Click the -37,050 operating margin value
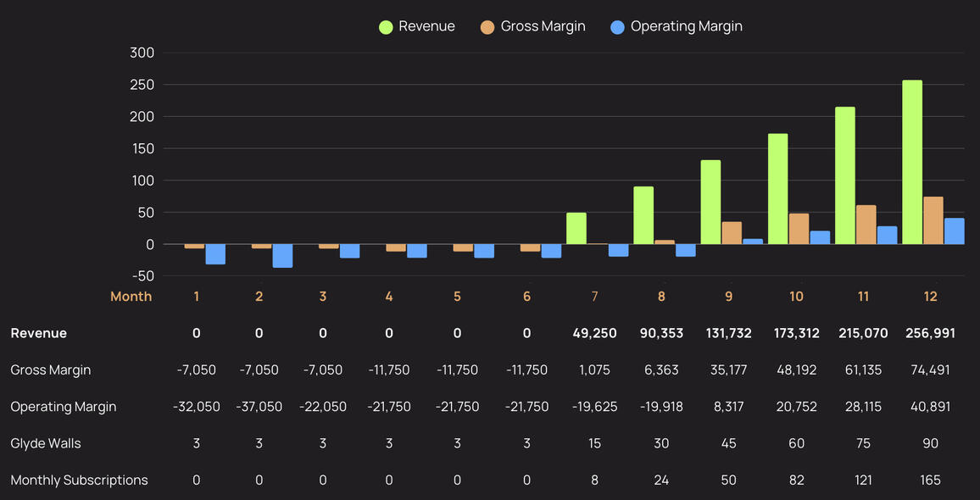This screenshot has height=500, width=980. [x=259, y=407]
